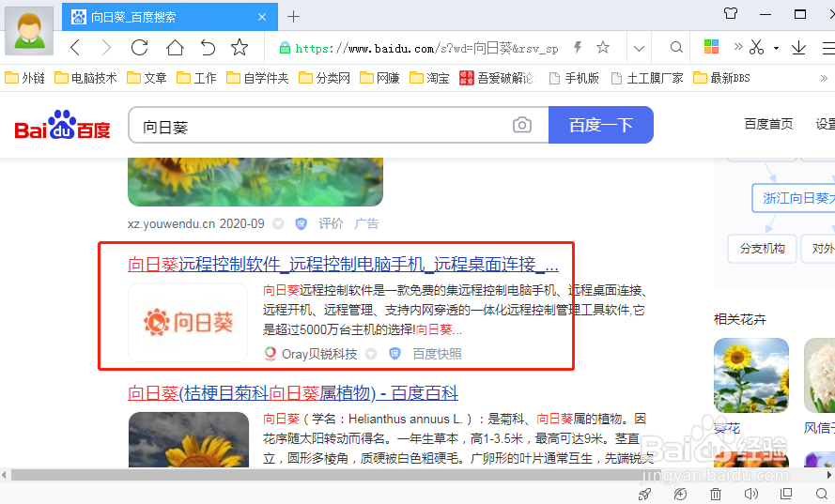Open the 电脑技术 bookmark folder
This screenshot has height=504, width=835.
tap(85, 78)
